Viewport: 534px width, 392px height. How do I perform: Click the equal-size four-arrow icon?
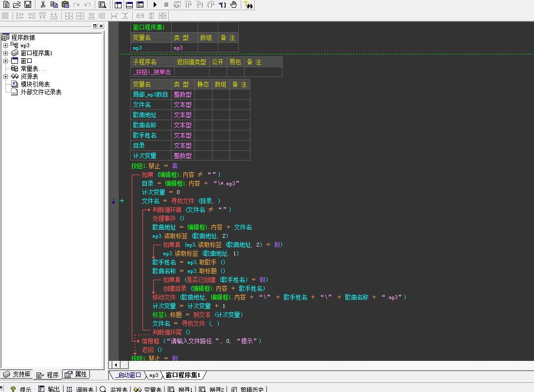tap(163, 16)
